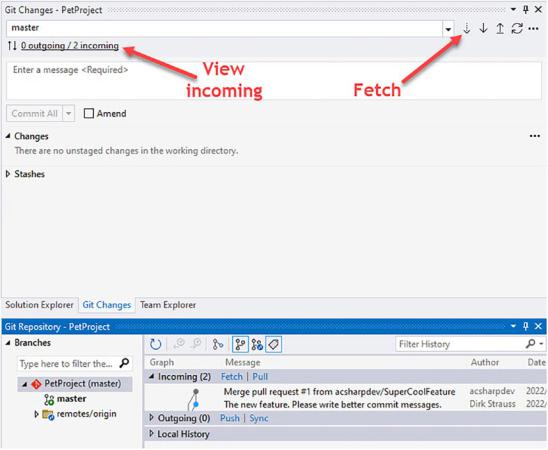Collapse the PetProject (master) tree node
Image resolution: width=548 pixels, height=450 pixels.
click(x=24, y=384)
